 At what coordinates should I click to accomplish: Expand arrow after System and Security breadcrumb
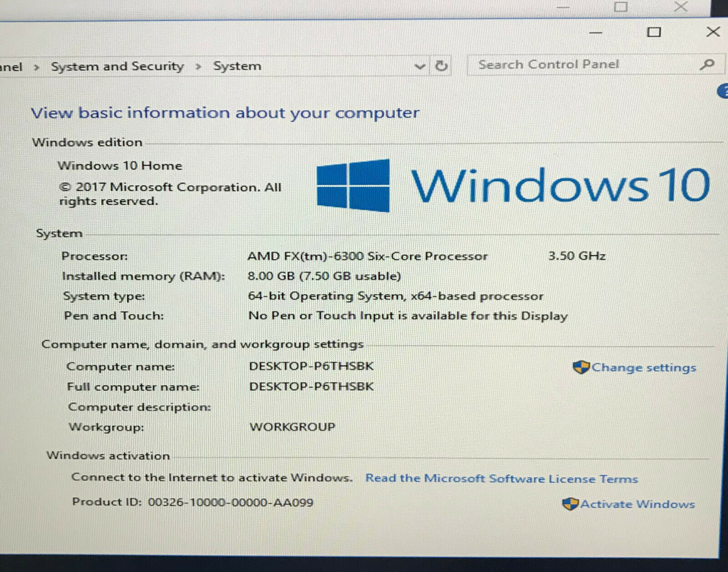198,67
